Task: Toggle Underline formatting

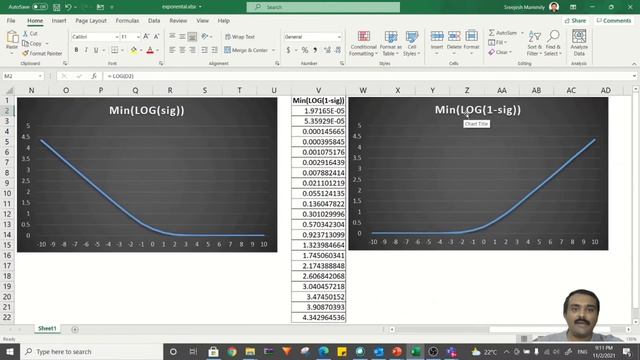Action: click(96, 50)
